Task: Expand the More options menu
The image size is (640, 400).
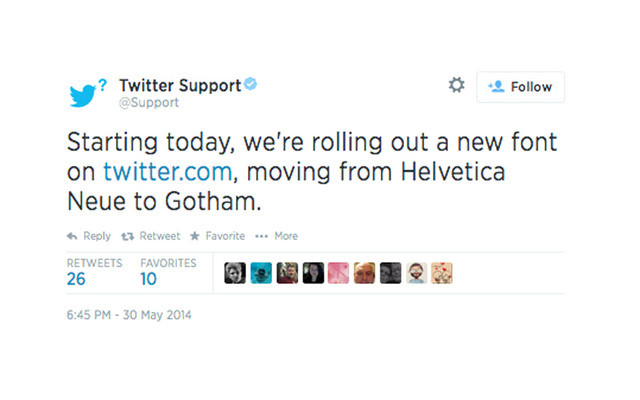Action: click(x=277, y=236)
